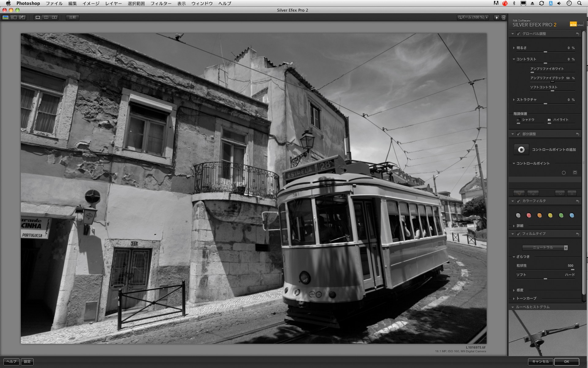This screenshot has height=368, width=588.
Task: Click the add control point target icon
Action: point(521,150)
